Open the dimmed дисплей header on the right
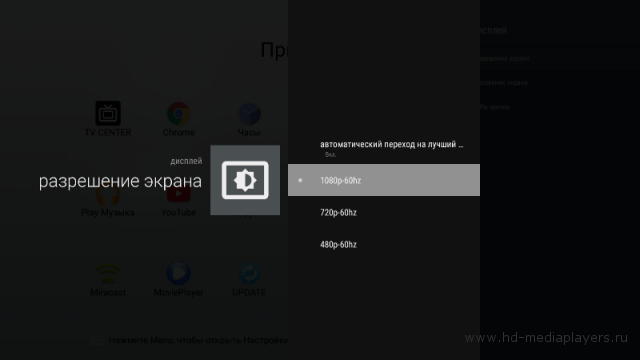Screen dimensions: 640x360 coord(493,30)
